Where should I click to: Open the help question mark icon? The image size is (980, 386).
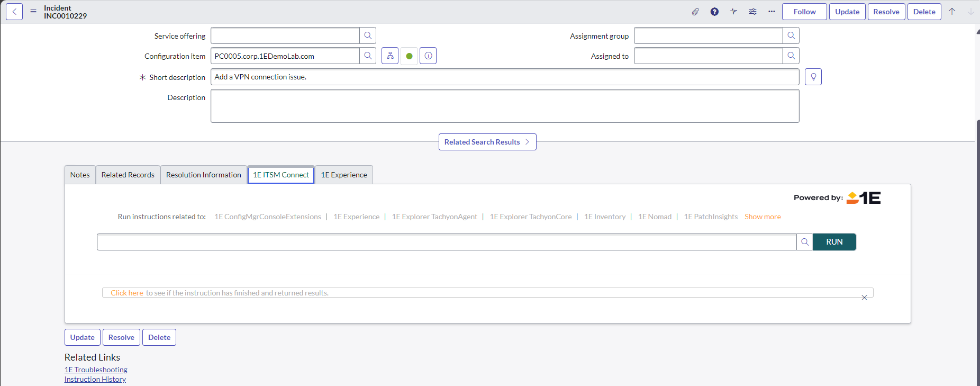point(714,12)
